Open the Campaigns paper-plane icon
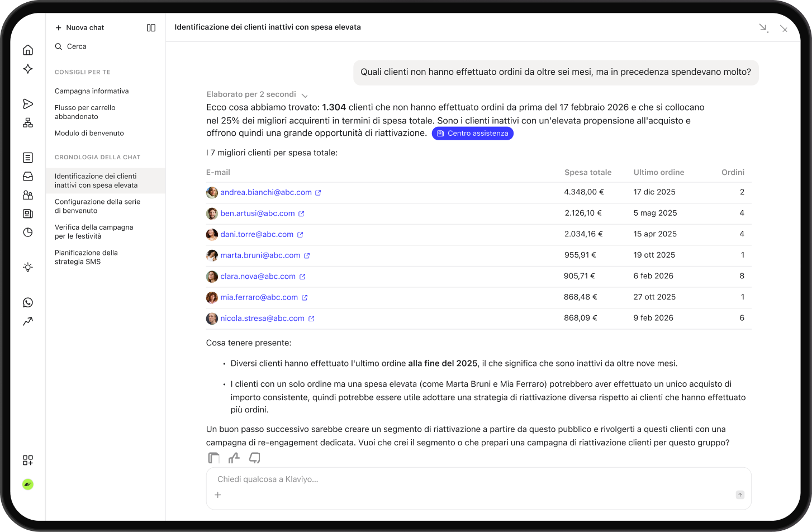Viewport: 812px width, 532px height. [x=28, y=104]
